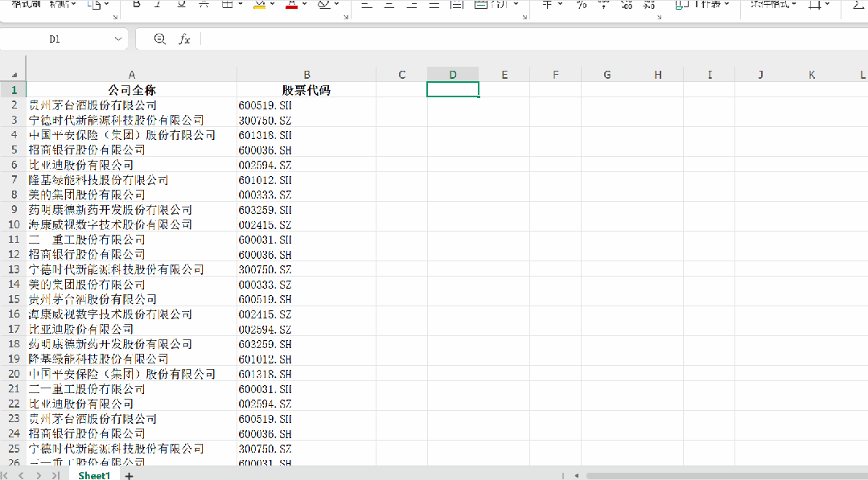Viewport: 868px width, 480px height.
Task: Go to the next sheet arrow
Action: tap(38, 475)
